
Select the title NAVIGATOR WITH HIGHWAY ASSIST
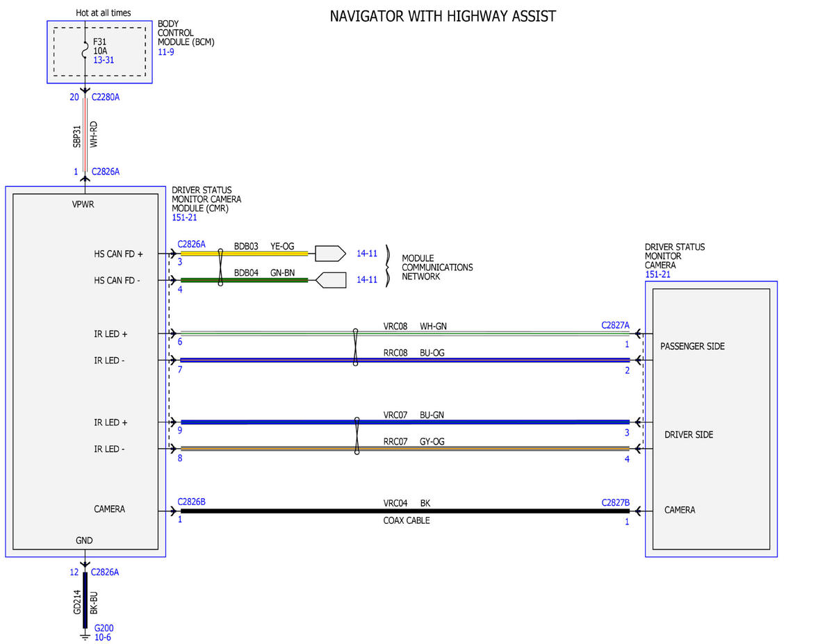[443, 16]
